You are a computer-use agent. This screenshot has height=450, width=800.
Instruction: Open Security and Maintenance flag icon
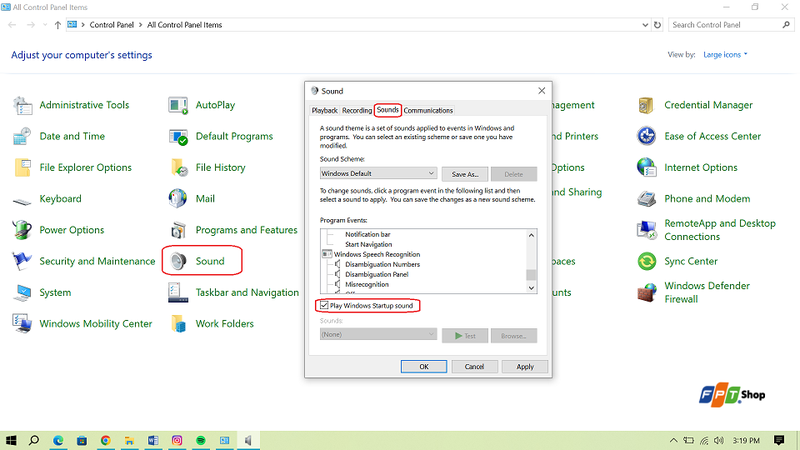(x=22, y=261)
